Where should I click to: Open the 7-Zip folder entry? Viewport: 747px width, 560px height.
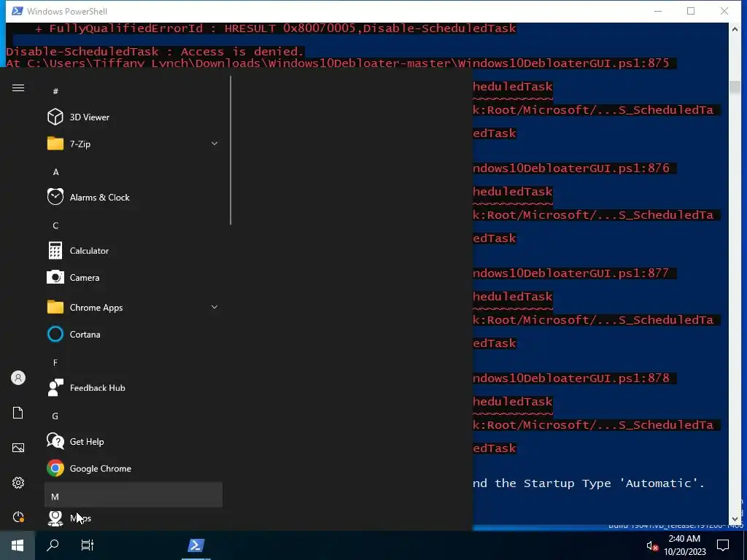coord(133,144)
